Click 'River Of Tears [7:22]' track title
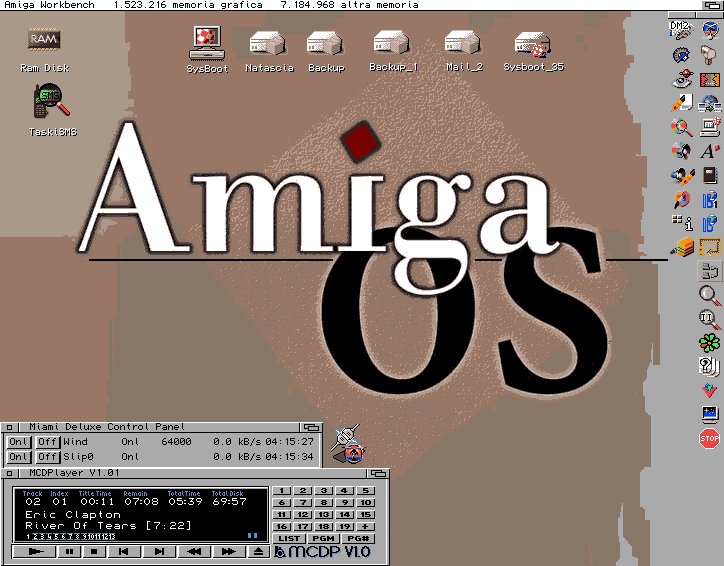The image size is (724, 566). tap(108, 525)
